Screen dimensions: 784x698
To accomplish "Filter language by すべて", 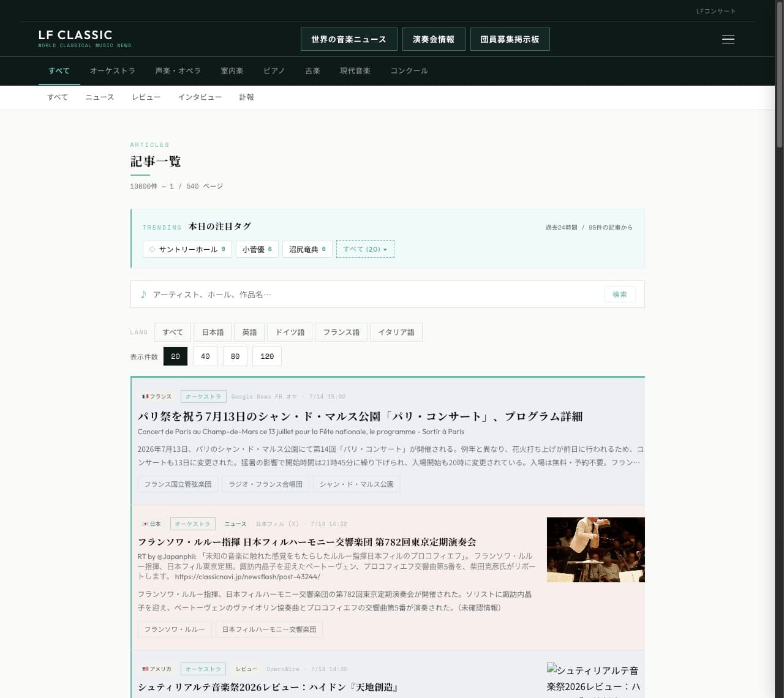I will 173,332.
